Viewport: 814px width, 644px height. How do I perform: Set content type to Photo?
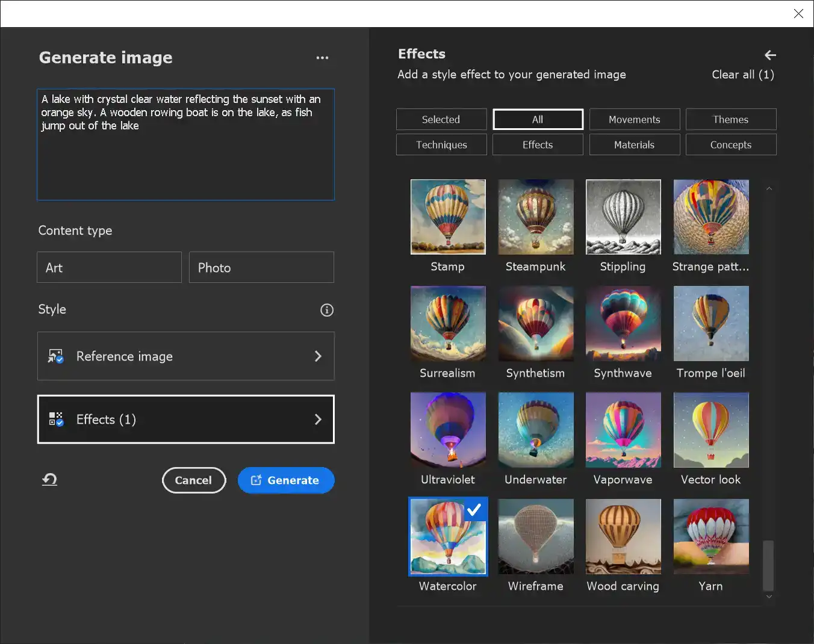click(x=261, y=267)
